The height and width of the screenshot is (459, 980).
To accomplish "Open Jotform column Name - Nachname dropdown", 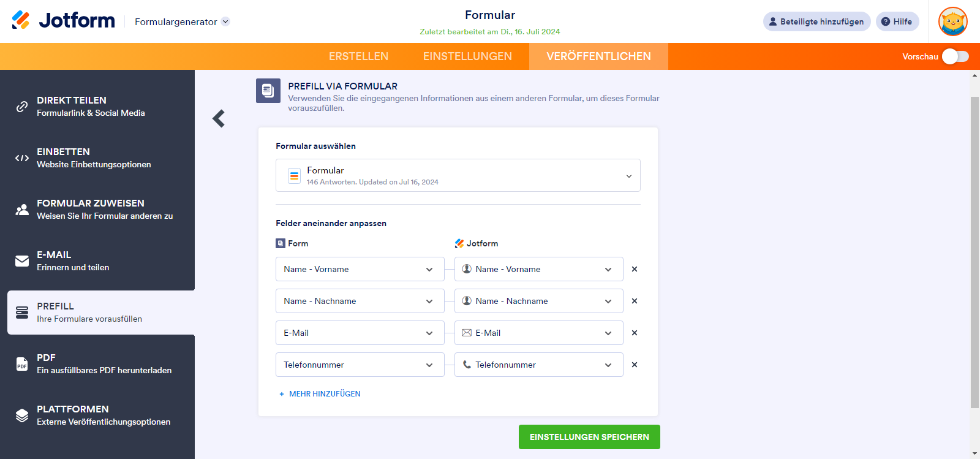I will [539, 301].
